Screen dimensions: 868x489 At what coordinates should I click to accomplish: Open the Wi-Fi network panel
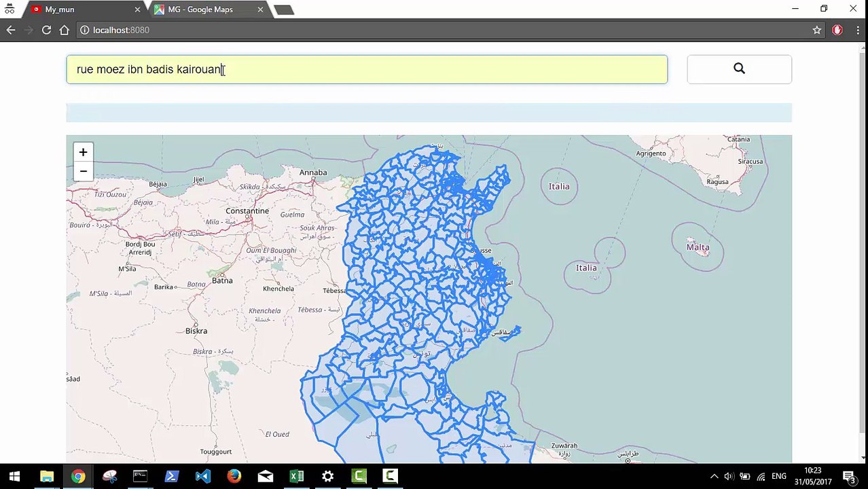point(761,476)
